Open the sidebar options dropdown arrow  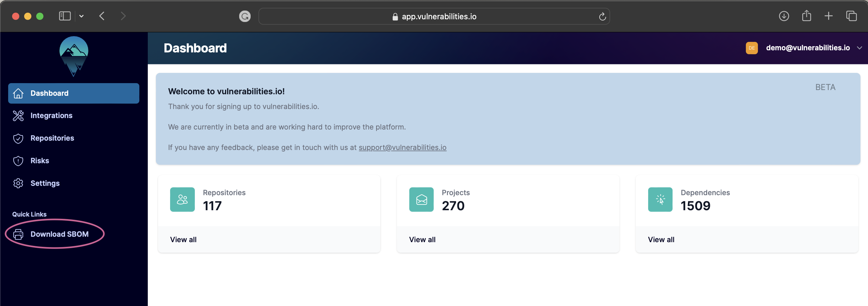click(x=81, y=16)
